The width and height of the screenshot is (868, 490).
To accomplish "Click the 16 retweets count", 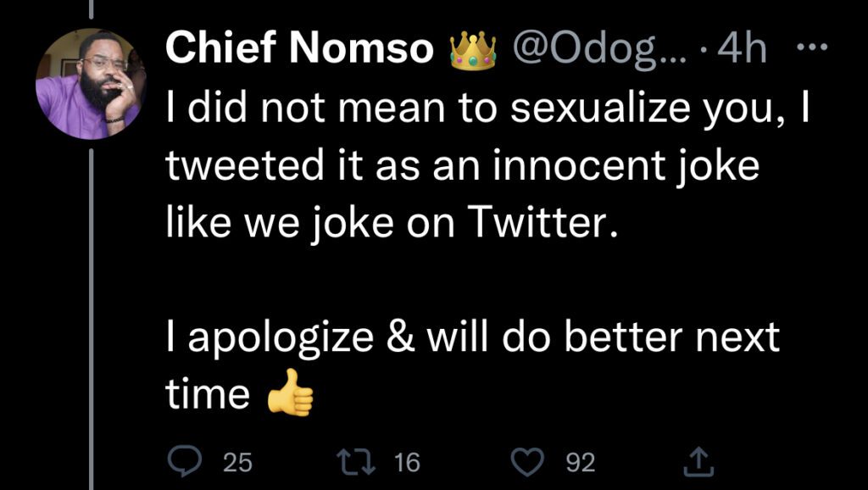I will (x=407, y=462).
